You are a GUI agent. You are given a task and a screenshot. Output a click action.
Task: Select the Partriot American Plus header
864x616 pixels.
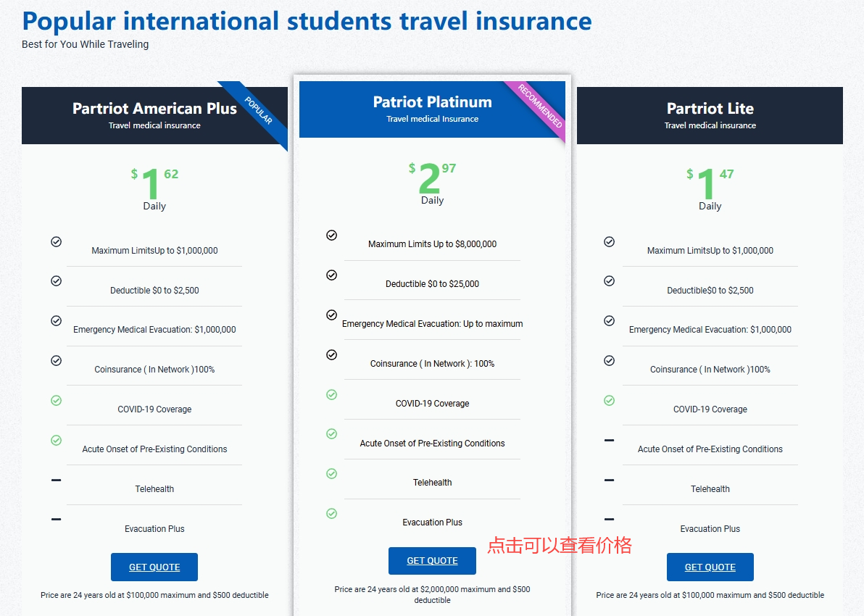click(x=154, y=115)
